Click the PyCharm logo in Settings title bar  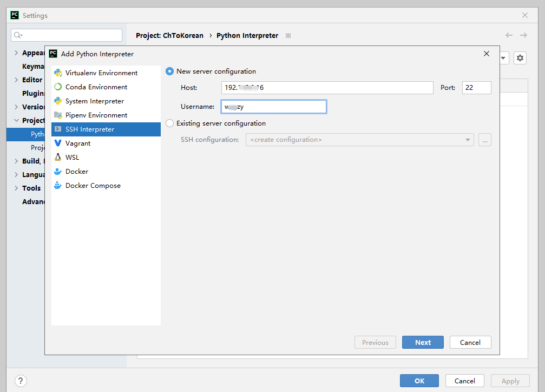point(15,15)
